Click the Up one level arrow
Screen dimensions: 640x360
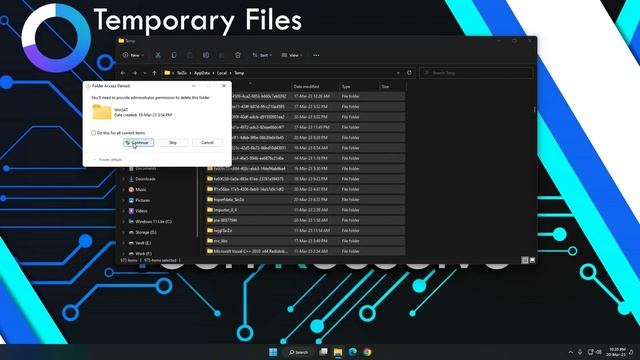pyautogui.click(x=154, y=73)
